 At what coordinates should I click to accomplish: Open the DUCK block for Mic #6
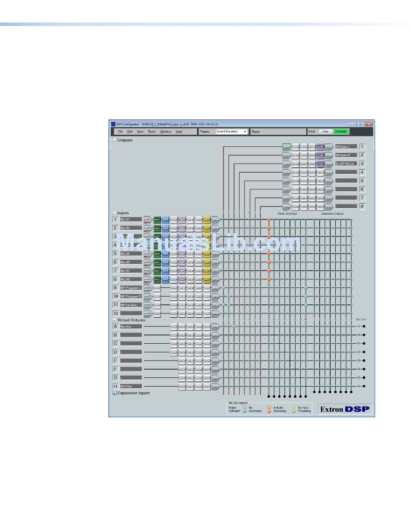pyautogui.click(x=199, y=262)
